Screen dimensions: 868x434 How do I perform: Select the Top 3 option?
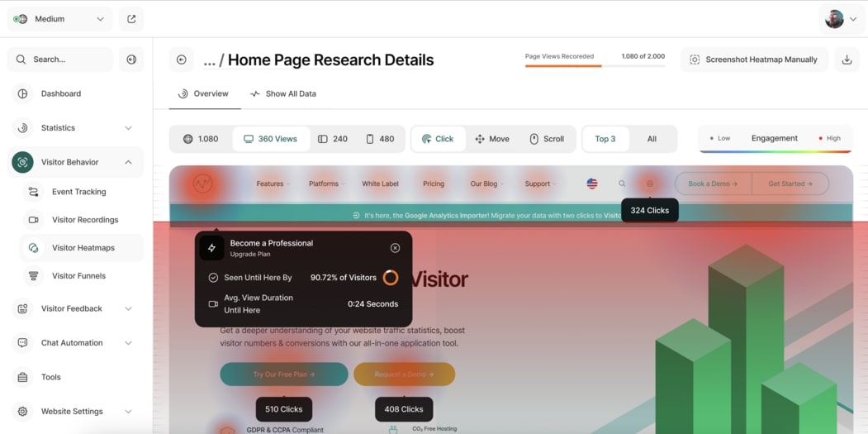[605, 139]
